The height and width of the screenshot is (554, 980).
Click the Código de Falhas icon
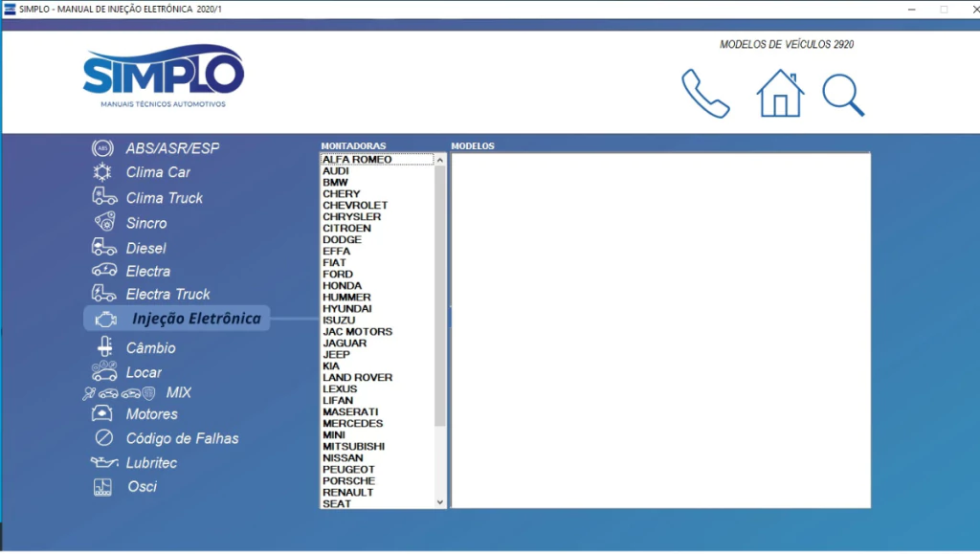point(103,438)
